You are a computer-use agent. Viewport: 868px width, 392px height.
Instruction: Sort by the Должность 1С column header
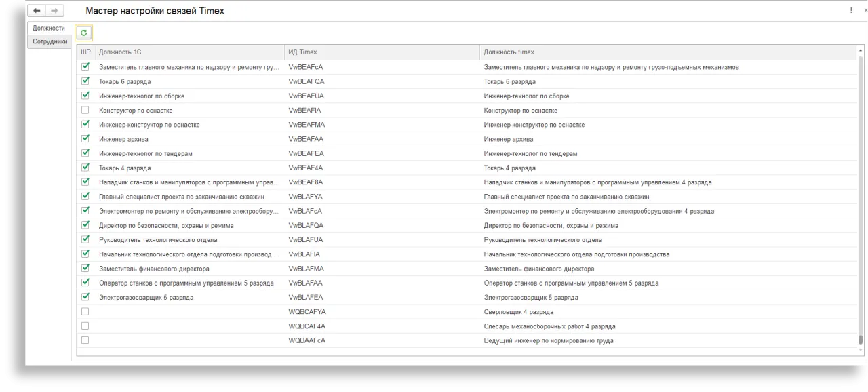click(190, 52)
